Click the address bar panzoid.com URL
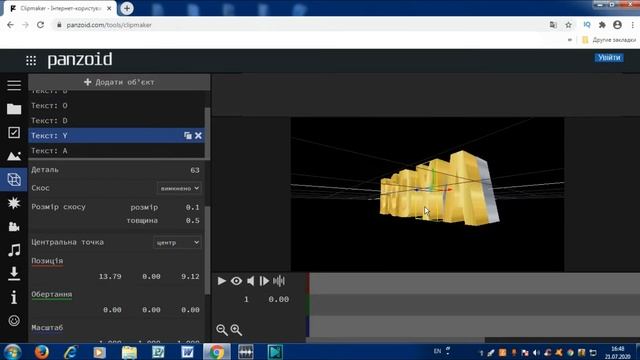Viewport: 640px width, 360px height. 109,25
